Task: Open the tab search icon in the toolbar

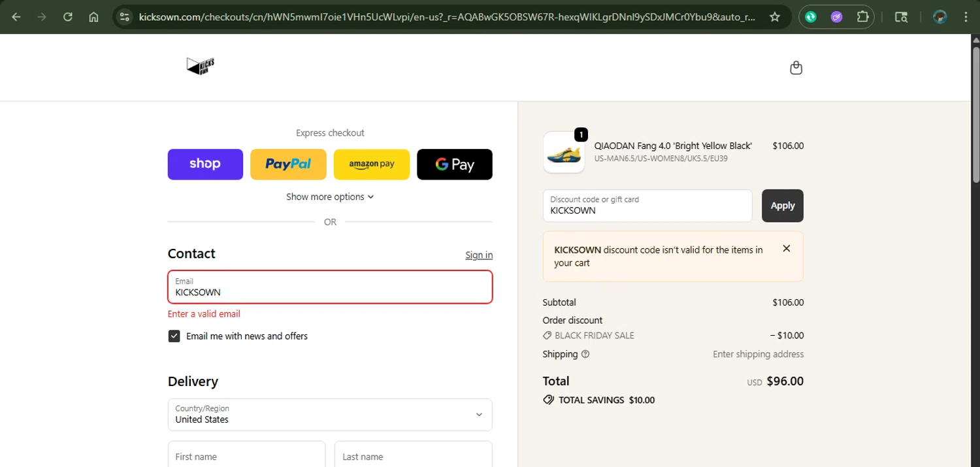Action: pyautogui.click(x=901, y=17)
